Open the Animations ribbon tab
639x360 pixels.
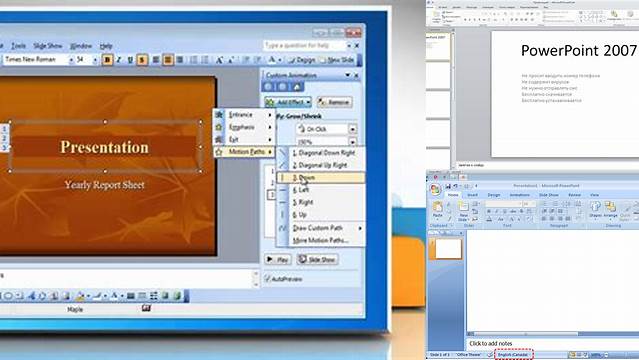pyautogui.click(x=519, y=195)
